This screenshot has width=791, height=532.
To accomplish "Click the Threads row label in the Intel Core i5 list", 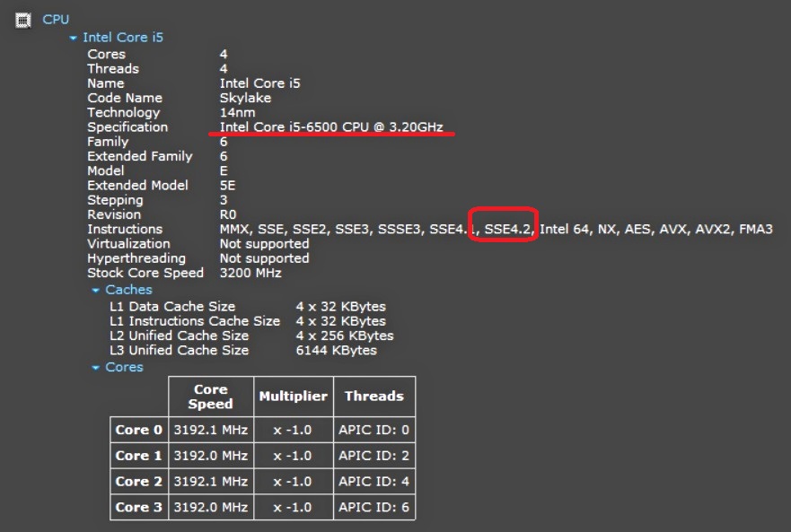I will coord(113,68).
